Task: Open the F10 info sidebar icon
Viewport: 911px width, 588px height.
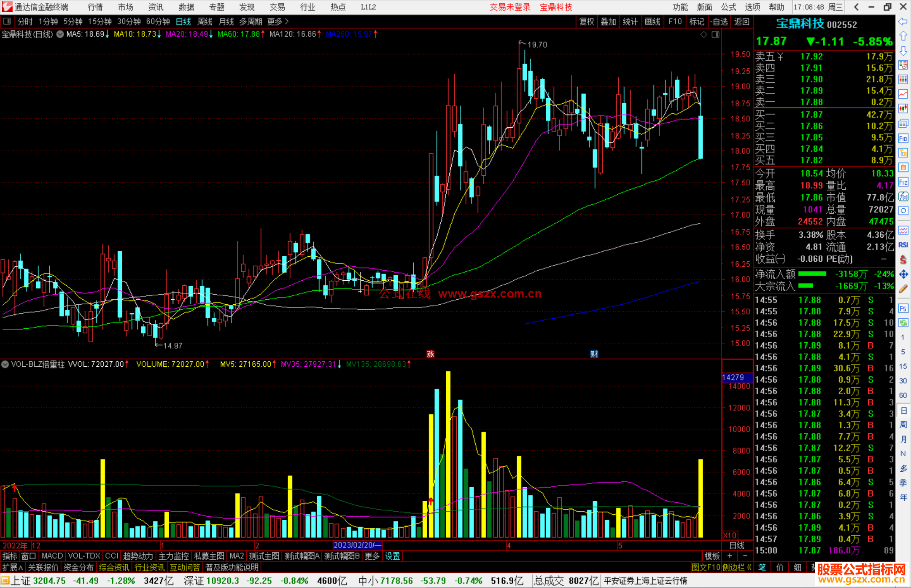Action: 903,138
